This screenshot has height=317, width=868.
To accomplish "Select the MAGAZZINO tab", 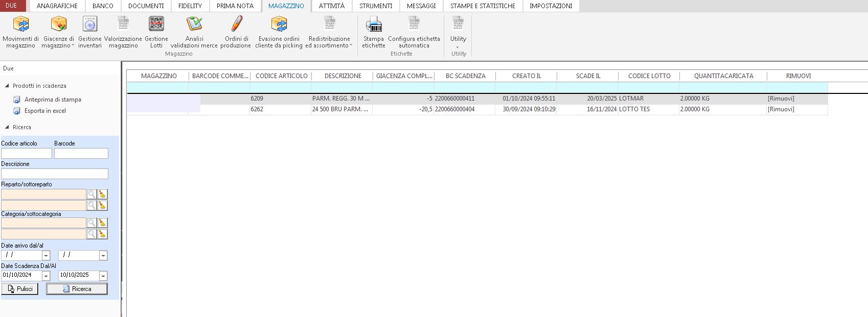I will [x=286, y=6].
